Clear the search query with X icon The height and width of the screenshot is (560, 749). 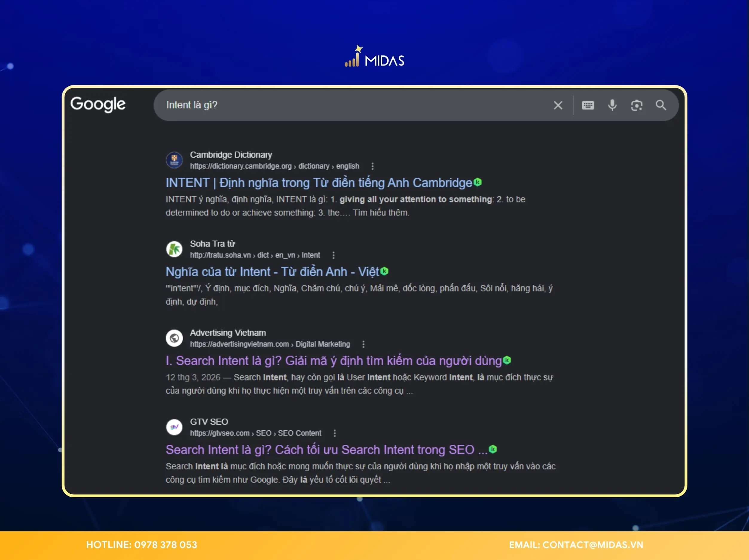point(558,105)
